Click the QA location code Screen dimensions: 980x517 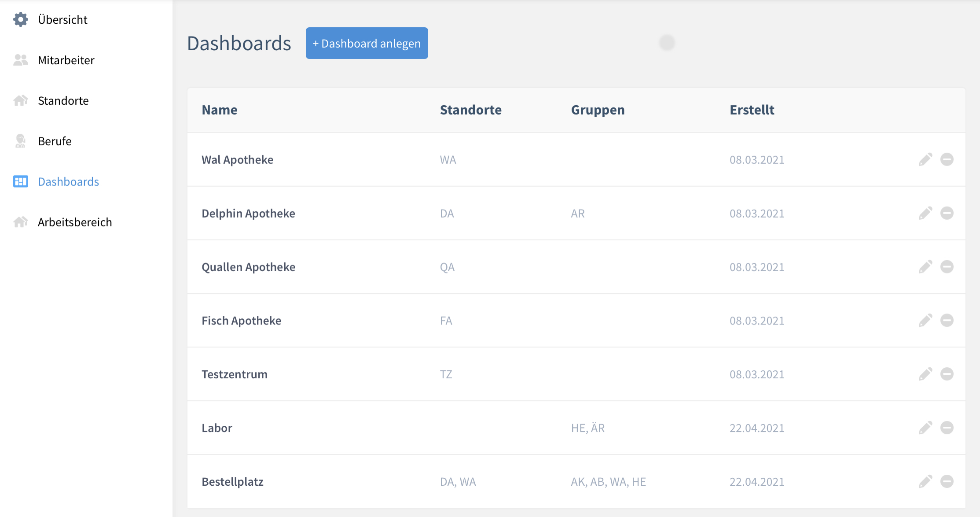pos(447,267)
